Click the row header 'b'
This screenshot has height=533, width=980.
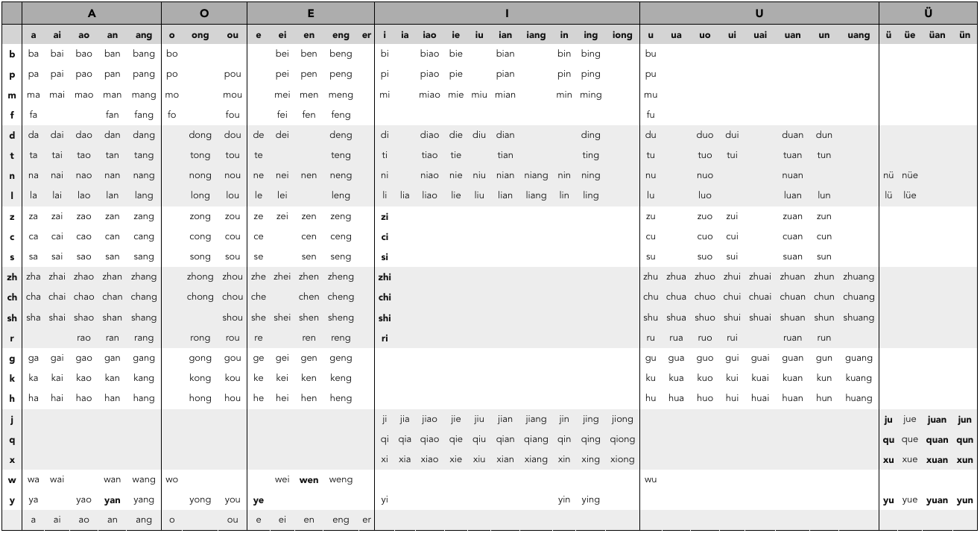pos(11,54)
